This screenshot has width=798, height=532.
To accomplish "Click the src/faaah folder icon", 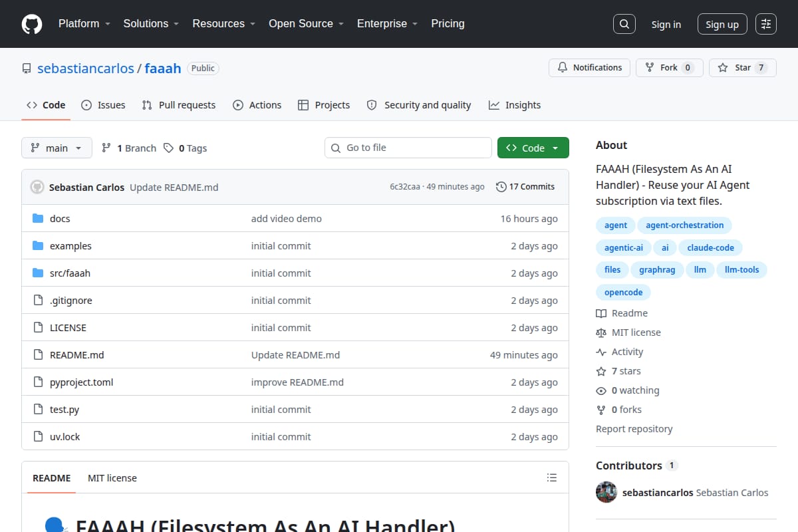I will 38,273.
